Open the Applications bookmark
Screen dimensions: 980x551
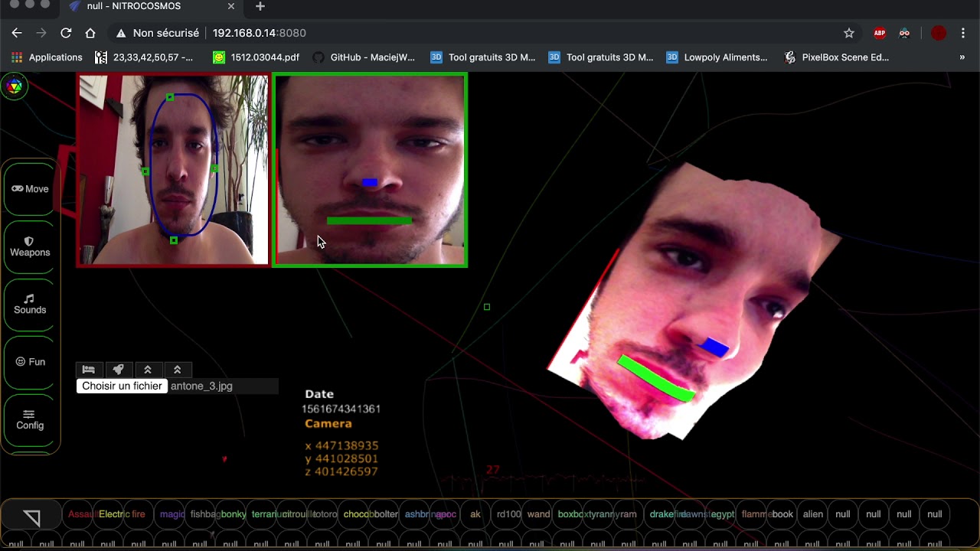point(47,57)
